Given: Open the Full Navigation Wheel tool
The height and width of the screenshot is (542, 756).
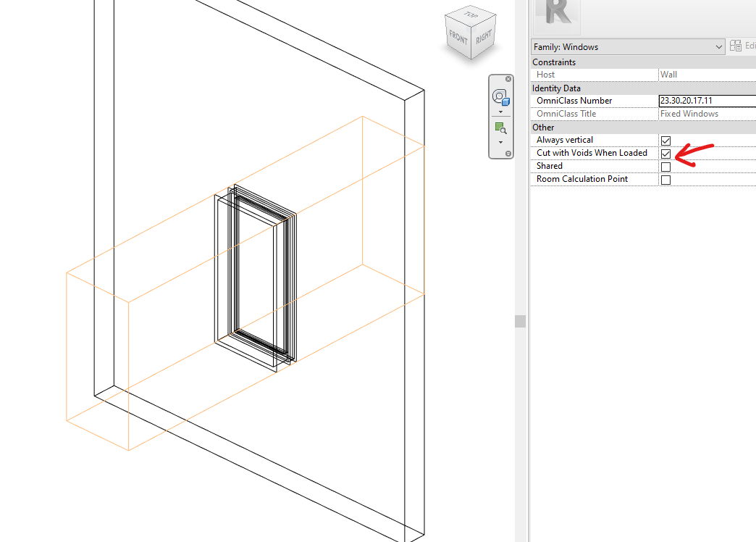Looking at the screenshot, I should coord(500,98).
